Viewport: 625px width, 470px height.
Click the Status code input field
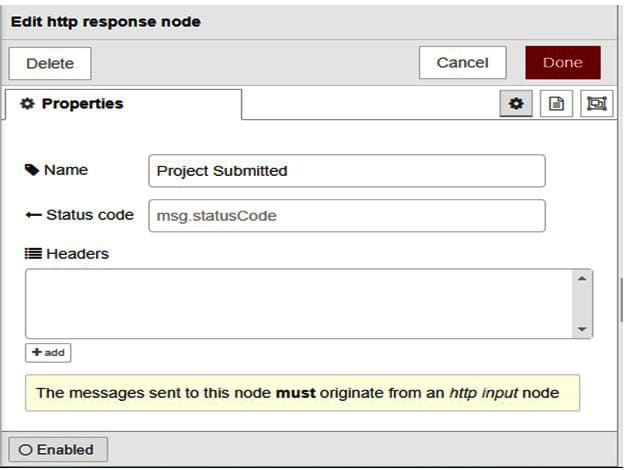[346, 216]
